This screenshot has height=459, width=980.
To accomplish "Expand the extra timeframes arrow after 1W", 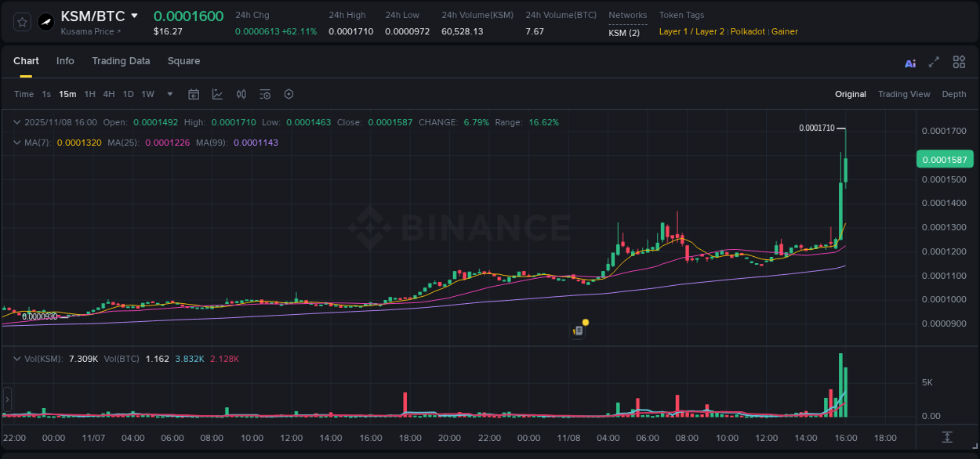I will (x=169, y=94).
